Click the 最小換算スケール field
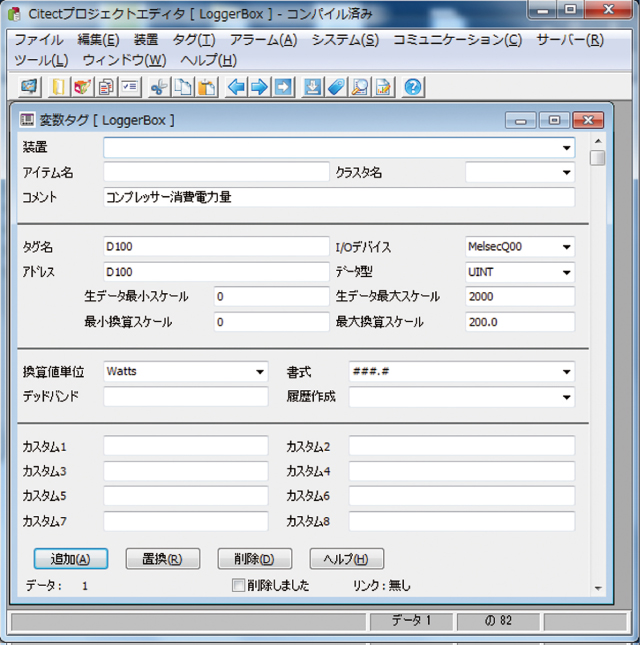This screenshot has height=645, width=640. click(271, 322)
